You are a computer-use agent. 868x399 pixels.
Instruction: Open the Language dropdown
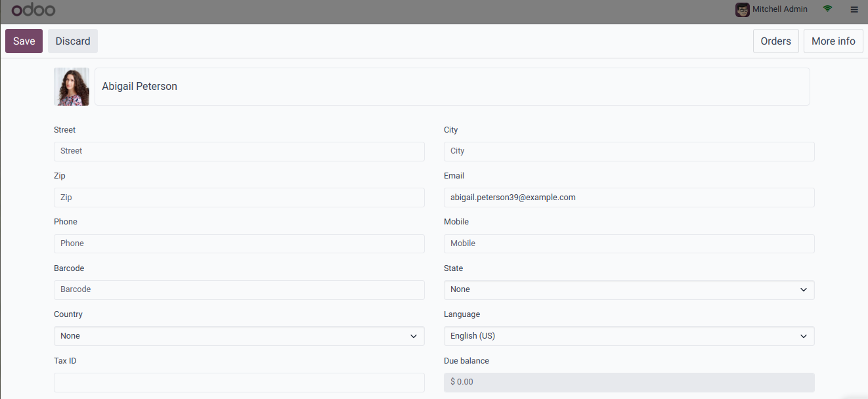pos(629,336)
